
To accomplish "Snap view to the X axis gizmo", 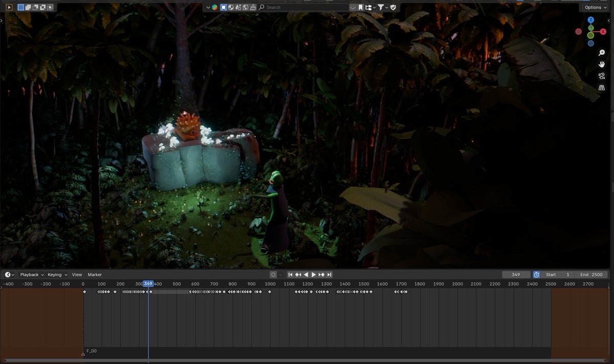I will [x=603, y=32].
